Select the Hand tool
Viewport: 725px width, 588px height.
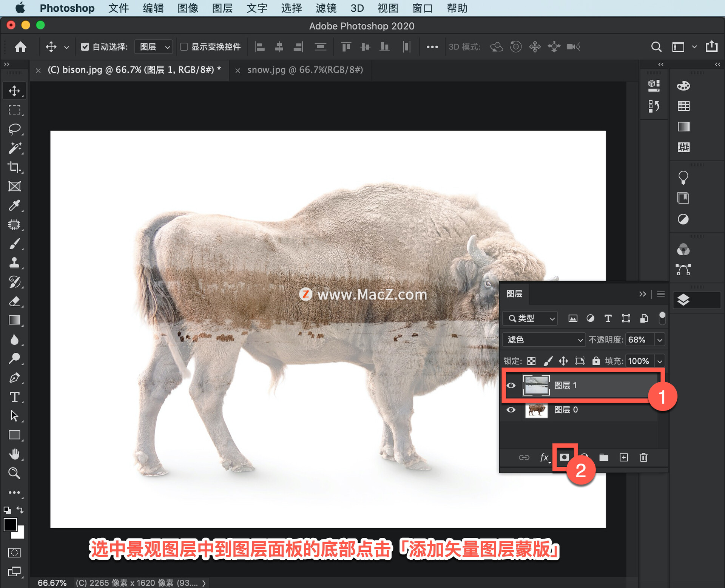[x=14, y=454]
